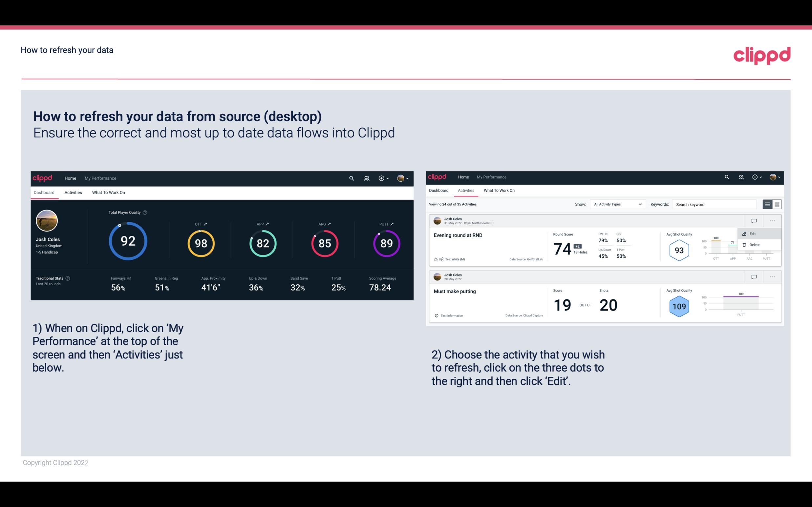This screenshot has height=507, width=812.
Task: Select the 'What To Work On' tab
Action: point(108,193)
